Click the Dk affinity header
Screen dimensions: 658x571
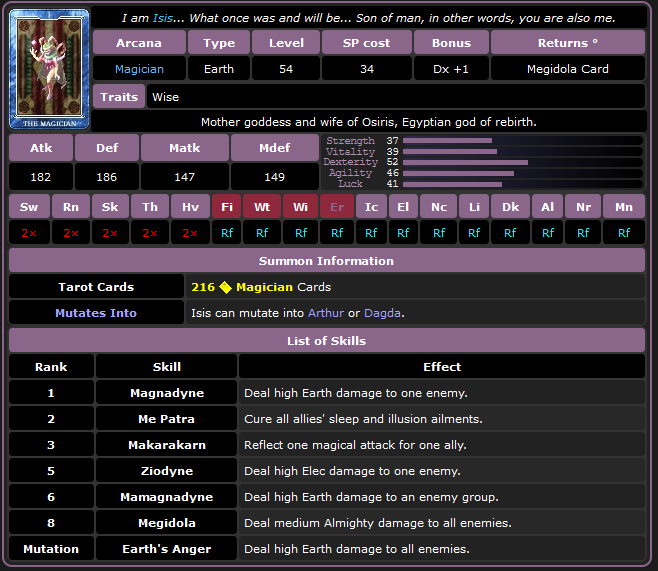pos(511,206)
